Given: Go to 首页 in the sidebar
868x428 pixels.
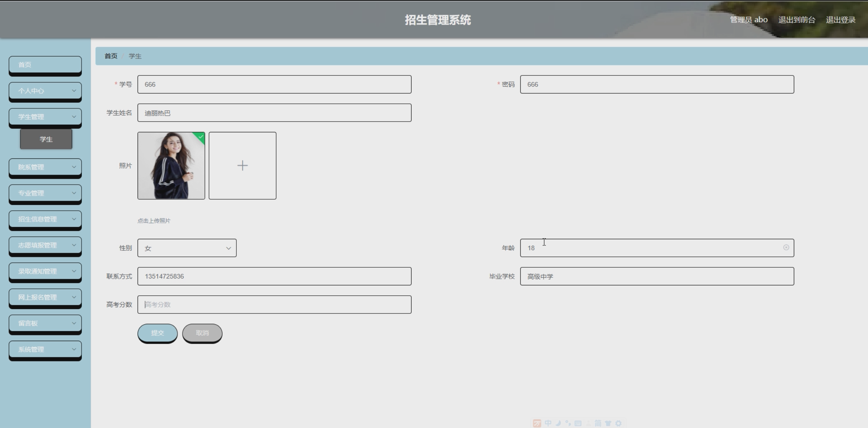Looking at the screenshot, I should (x=45, y=65).
